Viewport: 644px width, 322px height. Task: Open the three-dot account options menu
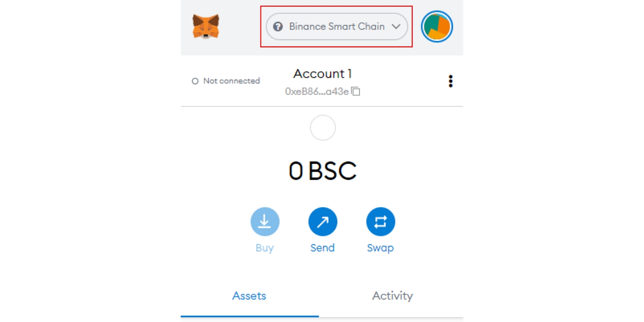(450, 81)
